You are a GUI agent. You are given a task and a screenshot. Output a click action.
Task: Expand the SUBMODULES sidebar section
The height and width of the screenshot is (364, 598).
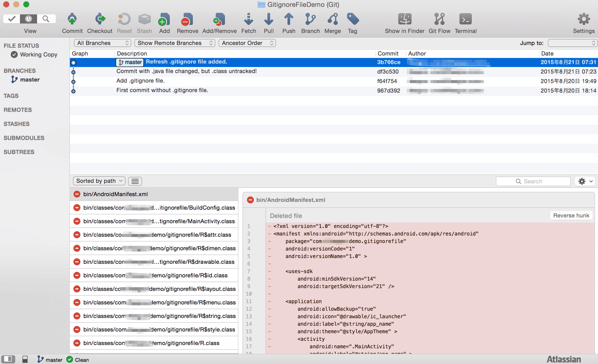point(24,138)
